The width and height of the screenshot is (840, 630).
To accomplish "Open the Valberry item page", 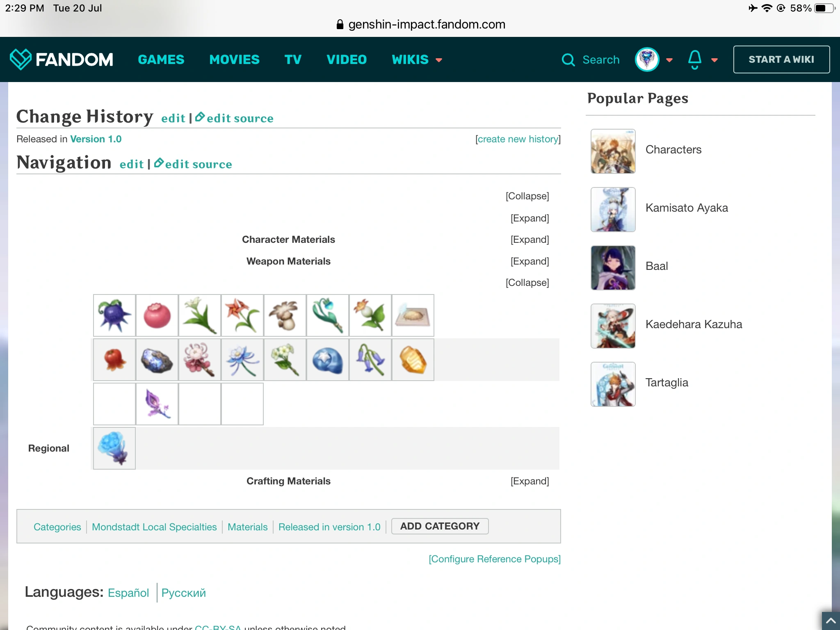I will point(157,315).
